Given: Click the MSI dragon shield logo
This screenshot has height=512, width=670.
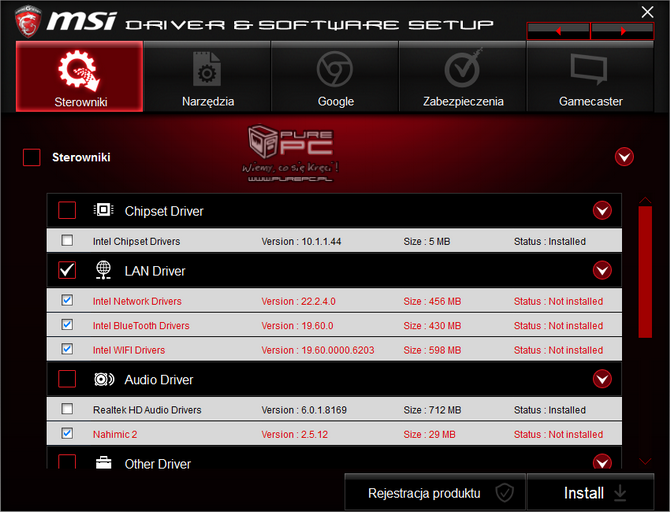Looking at the screenshot, I should pyautogui.click(x=28, y=21).
